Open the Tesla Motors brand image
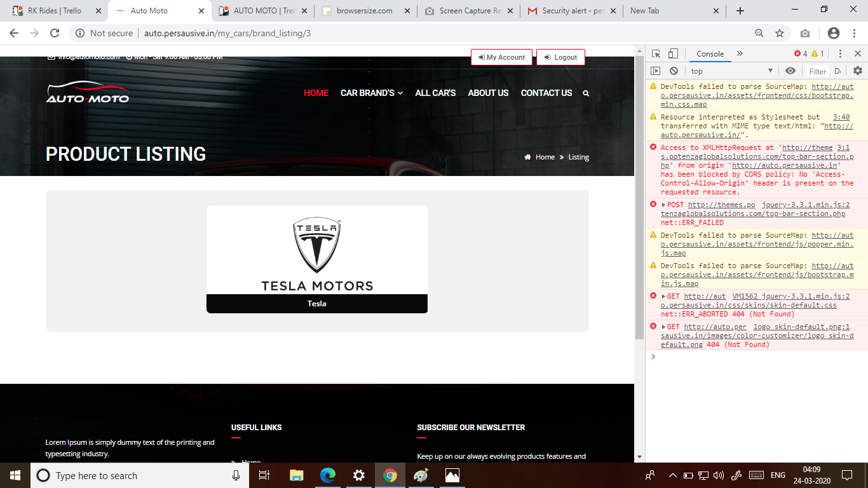 317,250
